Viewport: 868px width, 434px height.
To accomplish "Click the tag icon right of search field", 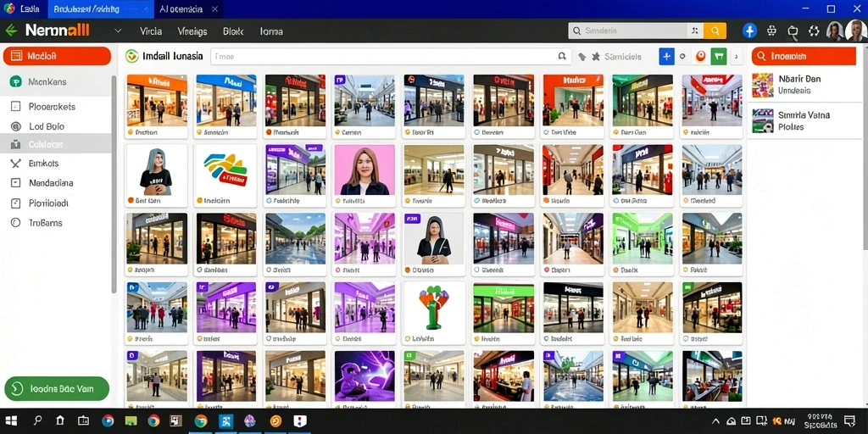I will (x=581, y=57).
